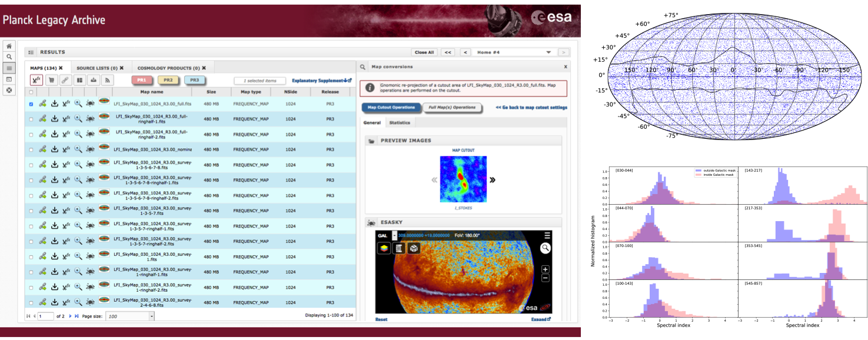
Task: Magnify preview of LFI_SkyMap_030_1024_R3.00_full.fits row
Action: (78, 103)
